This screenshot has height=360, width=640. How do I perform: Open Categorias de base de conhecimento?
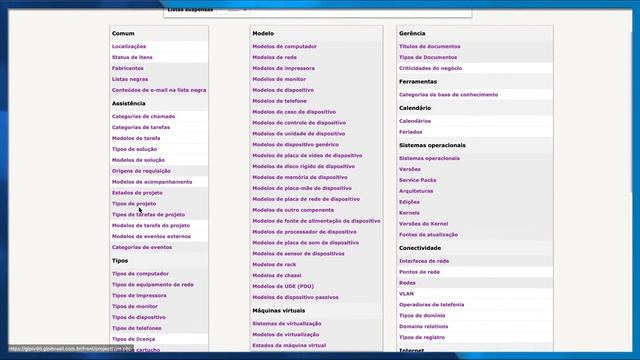pyautogui.click(x=448, y=95)
